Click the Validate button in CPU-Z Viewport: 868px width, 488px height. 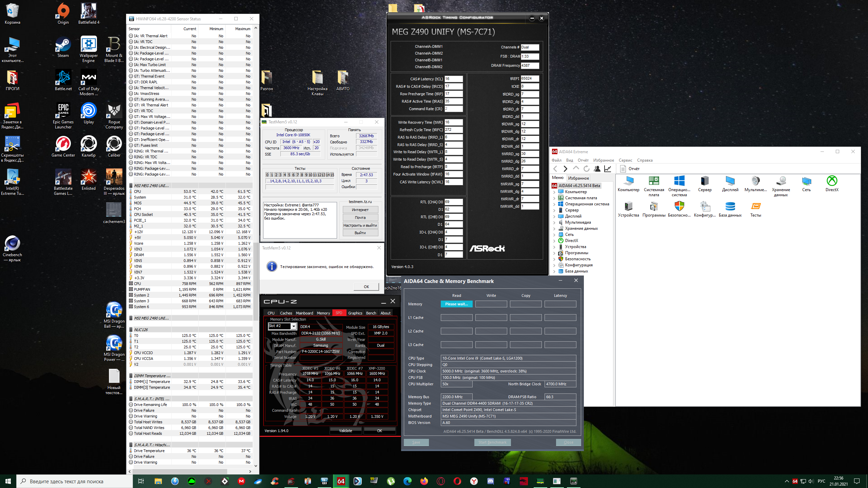pyautogui.click(x=346, y=431)
